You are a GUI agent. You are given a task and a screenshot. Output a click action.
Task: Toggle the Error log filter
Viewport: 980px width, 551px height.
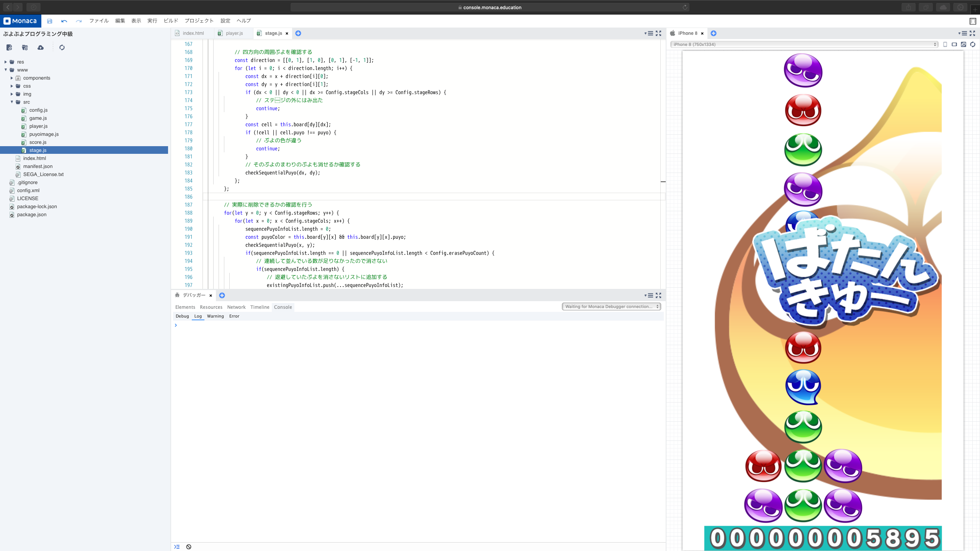(x=234, y=316)
